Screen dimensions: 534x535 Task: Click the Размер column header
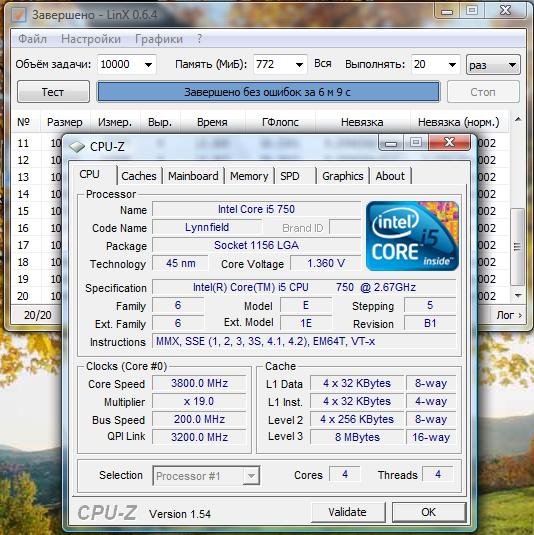point(65,122)
